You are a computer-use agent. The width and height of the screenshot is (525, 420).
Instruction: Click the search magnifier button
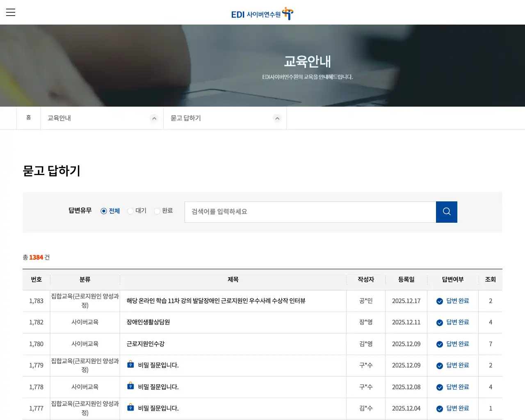pos(446,212)
